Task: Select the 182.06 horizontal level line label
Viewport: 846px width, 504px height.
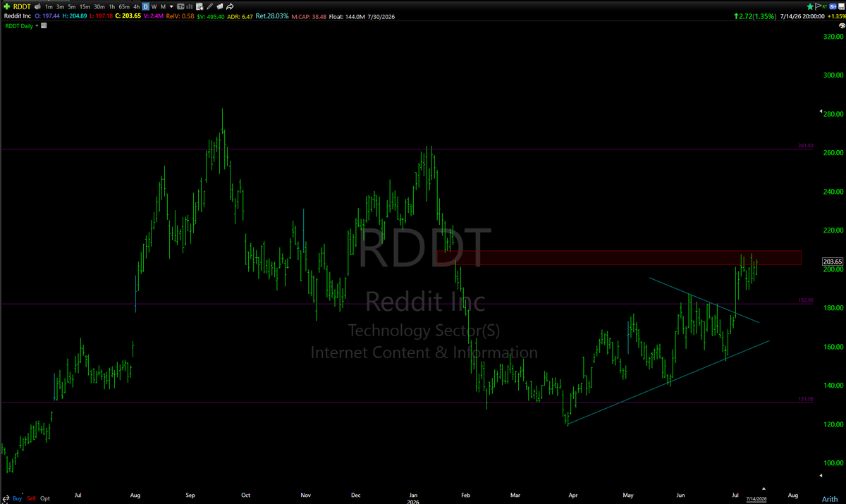Action: tap(806, 300)
